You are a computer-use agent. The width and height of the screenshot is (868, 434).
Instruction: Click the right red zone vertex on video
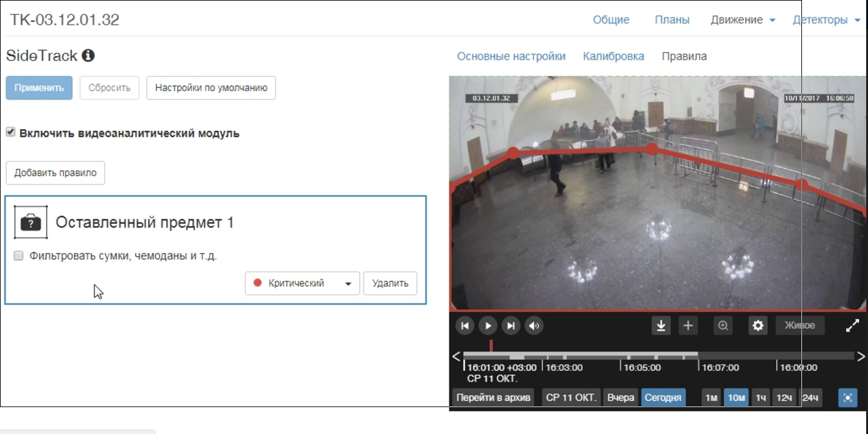tap(803, 183)
